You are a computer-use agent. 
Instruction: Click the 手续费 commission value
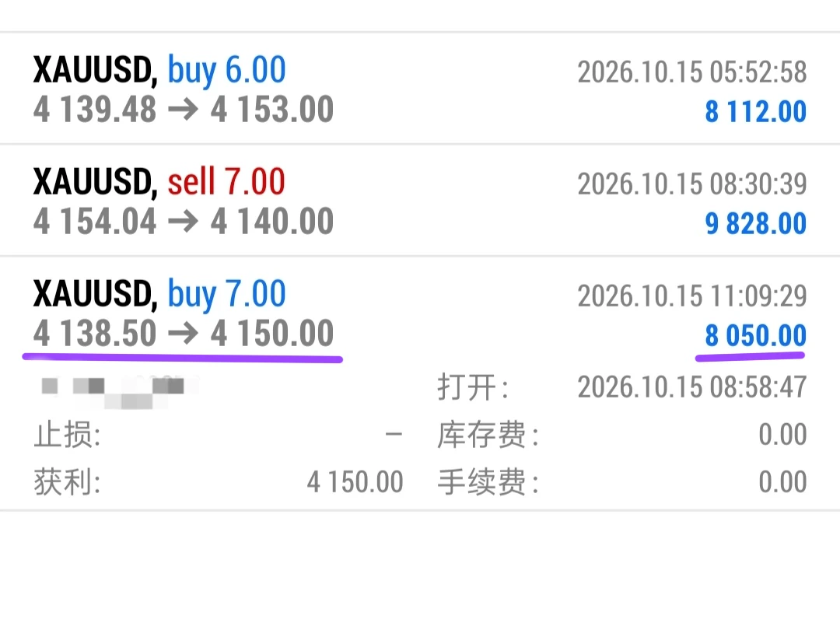(782, 481)
